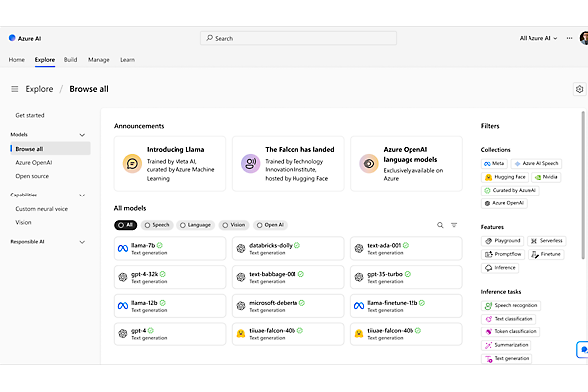Viewport: 588px width, 392px height.
Task: Open Open source in the sidebar
Action: pos(32,176)
